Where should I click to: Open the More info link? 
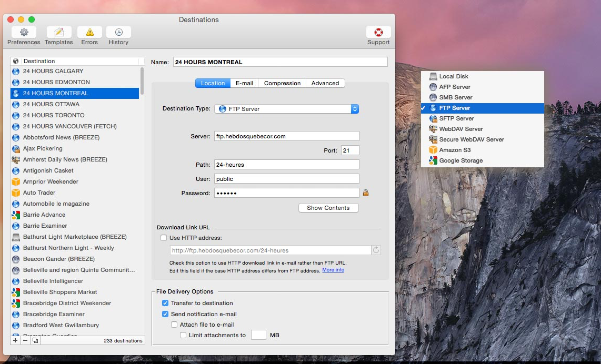[x=333, y=270]
